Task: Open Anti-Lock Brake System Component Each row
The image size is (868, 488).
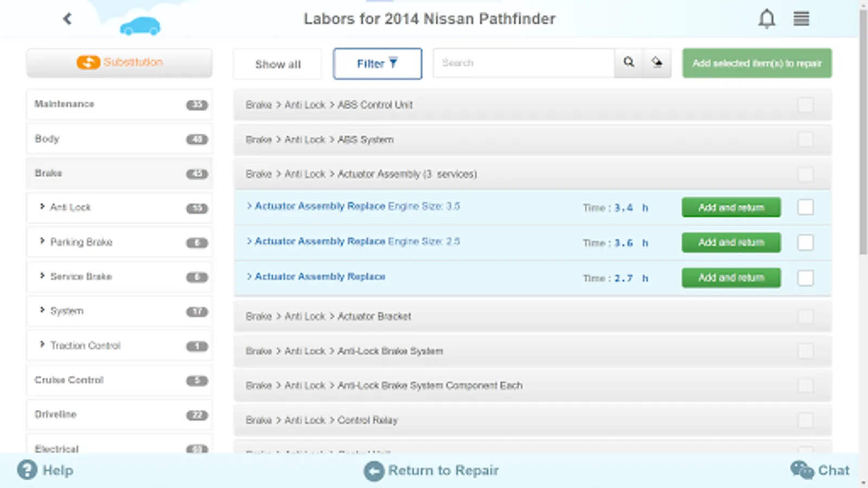Action: [x=533, y=386]
